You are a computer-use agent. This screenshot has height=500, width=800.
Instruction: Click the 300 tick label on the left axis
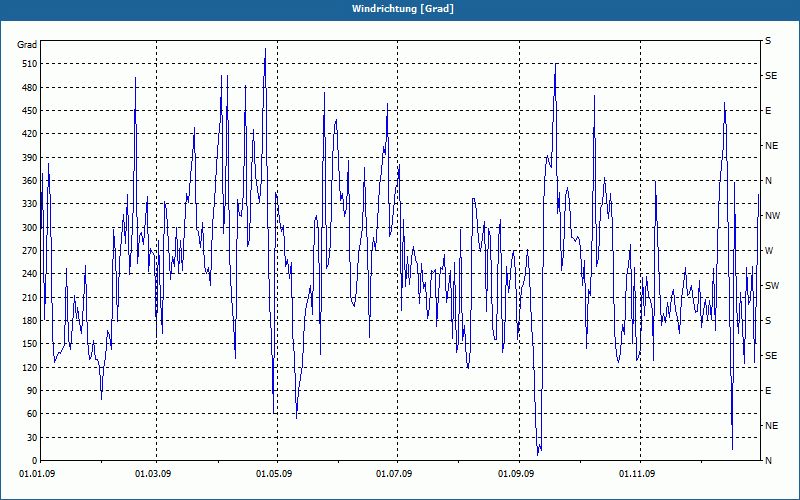pos(30,228)
